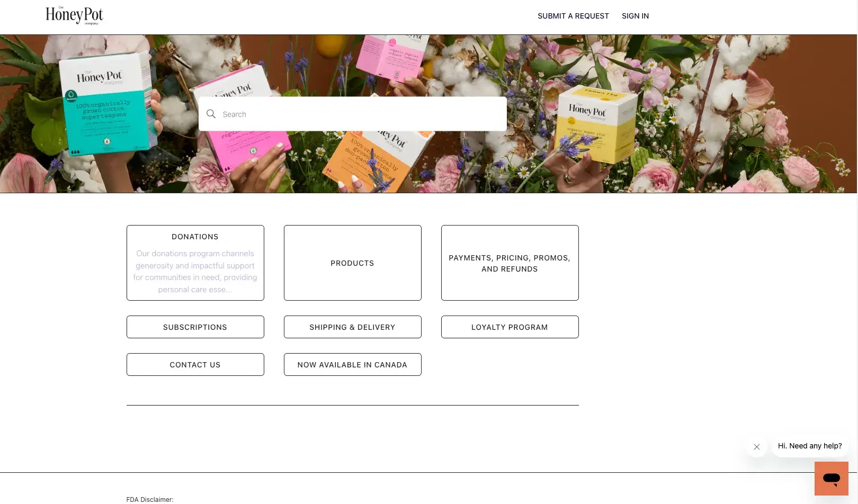Open Shipping & Delivery articles
This screenshot has height=504, width=858.
(352, 327)
